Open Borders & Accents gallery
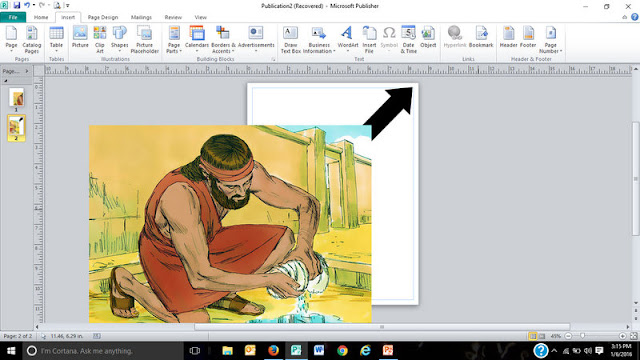Viewport: 640px width, 360px height. (223, 39)
